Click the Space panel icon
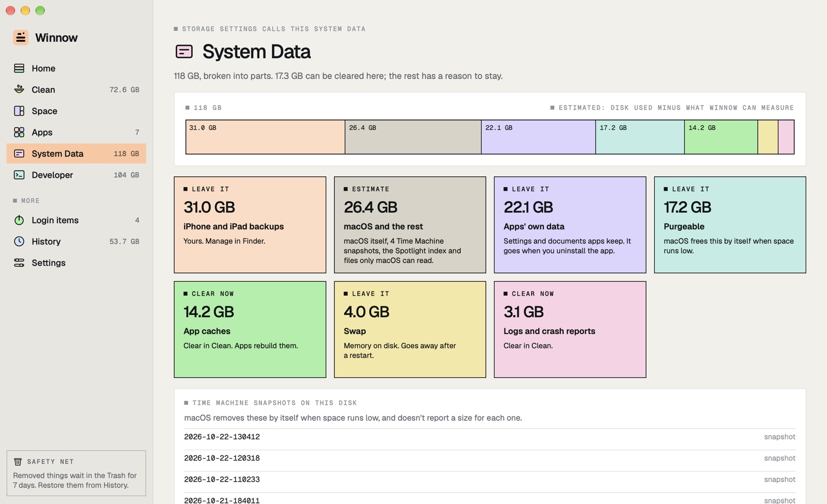 [x=19, y=111]
